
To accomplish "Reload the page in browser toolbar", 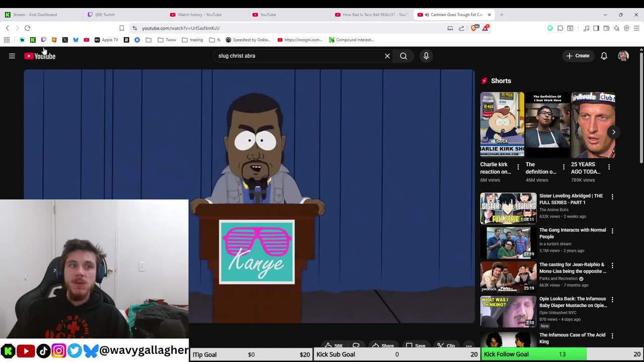I will click(x=28, y=28).
